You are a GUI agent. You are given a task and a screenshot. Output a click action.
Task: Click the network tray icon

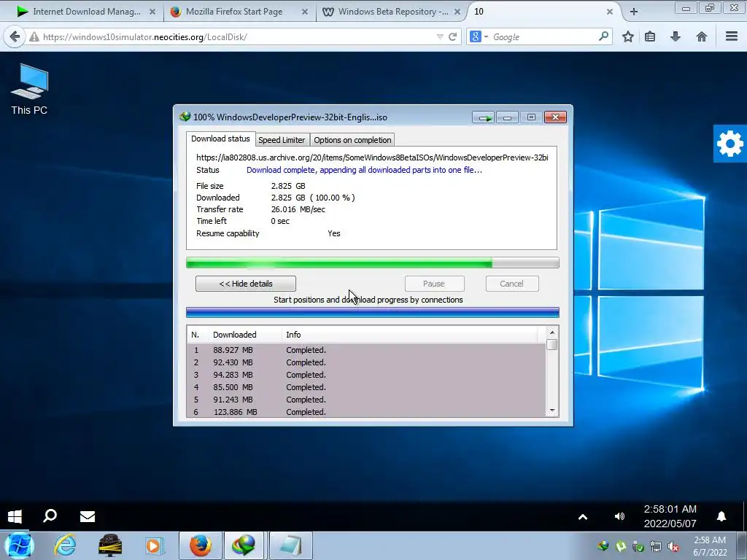tap(656, 547)
